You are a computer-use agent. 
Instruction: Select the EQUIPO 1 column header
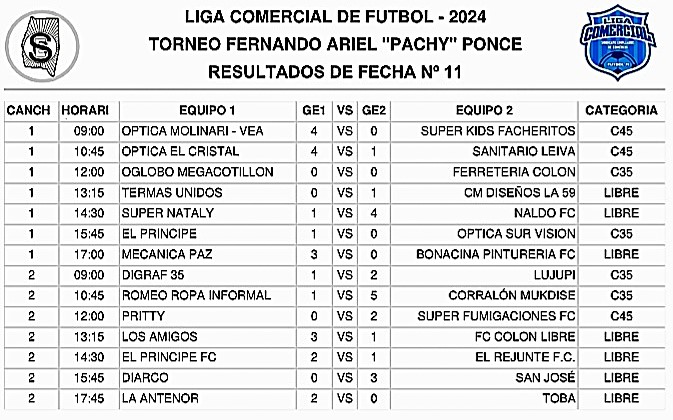[x=208, y=111]
